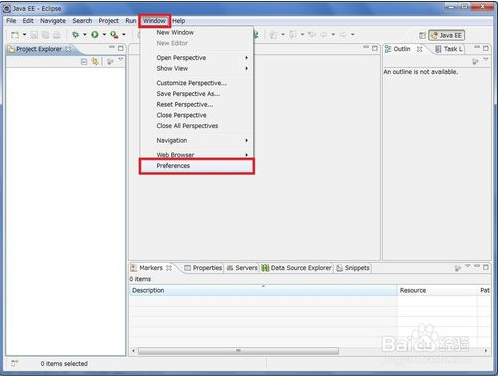The height and width of the screenshot is (376, 498).
Task: Click the back navigation arrow icon
Action: (324, 34)
